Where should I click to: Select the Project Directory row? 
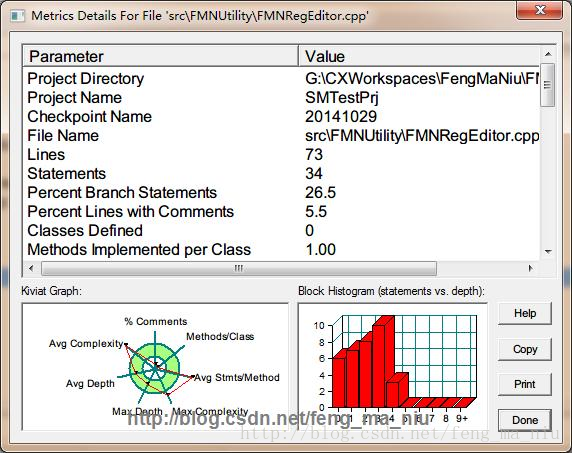pyautogui.click(x=281, y=79)
